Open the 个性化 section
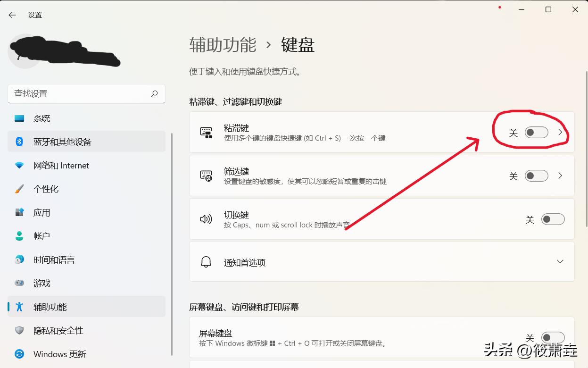The width and height of the screenshot is (588, 368). [19, 189]
